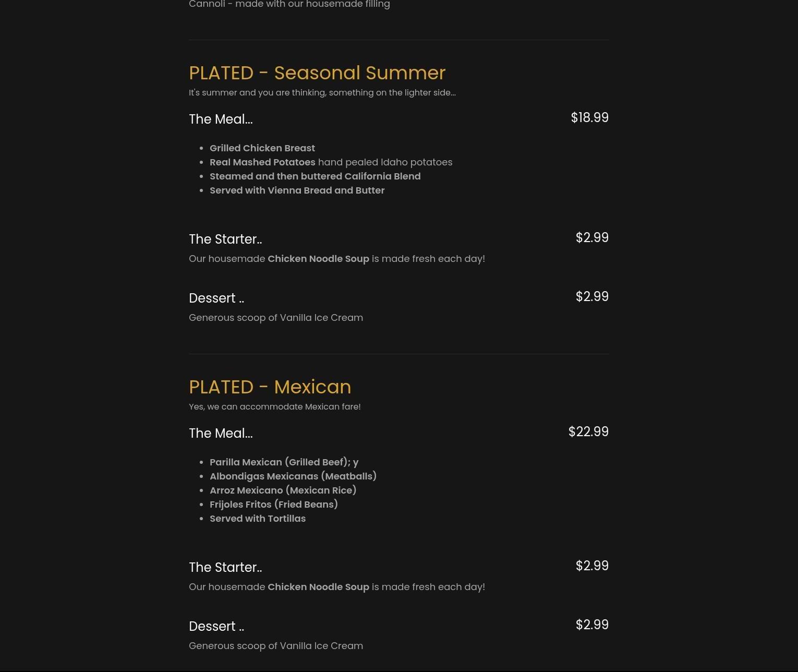
Task: Click the accommodate Mexican fare subtitle
Action: (x=274, y=407)
